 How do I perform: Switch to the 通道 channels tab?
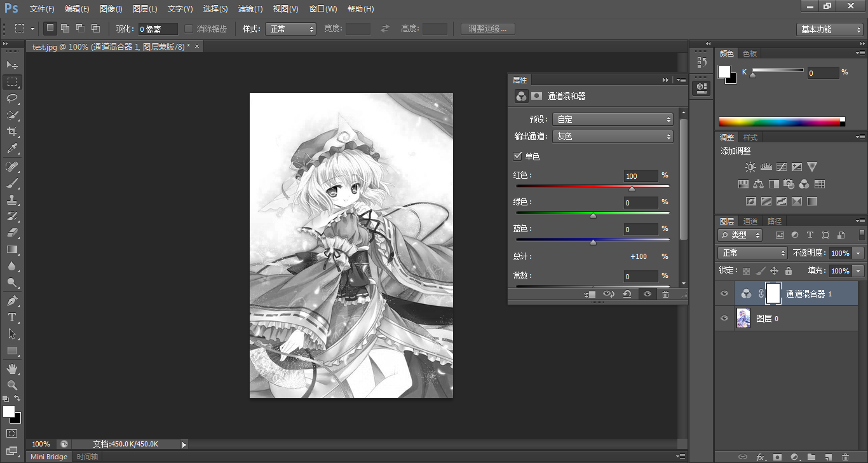point(750,221)
